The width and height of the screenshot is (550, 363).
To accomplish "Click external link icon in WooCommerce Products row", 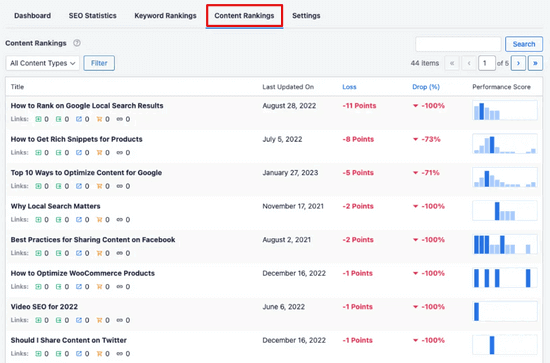I will tap(79, 287).
